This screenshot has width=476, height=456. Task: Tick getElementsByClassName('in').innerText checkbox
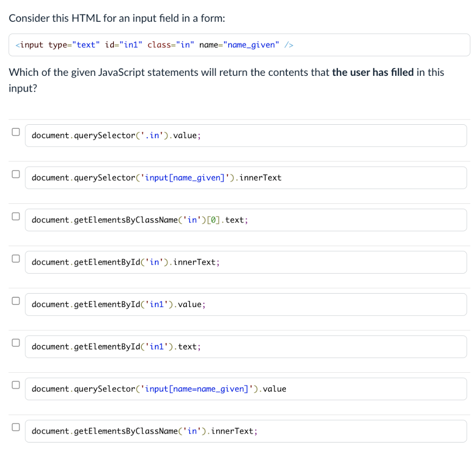pos(16,427)
